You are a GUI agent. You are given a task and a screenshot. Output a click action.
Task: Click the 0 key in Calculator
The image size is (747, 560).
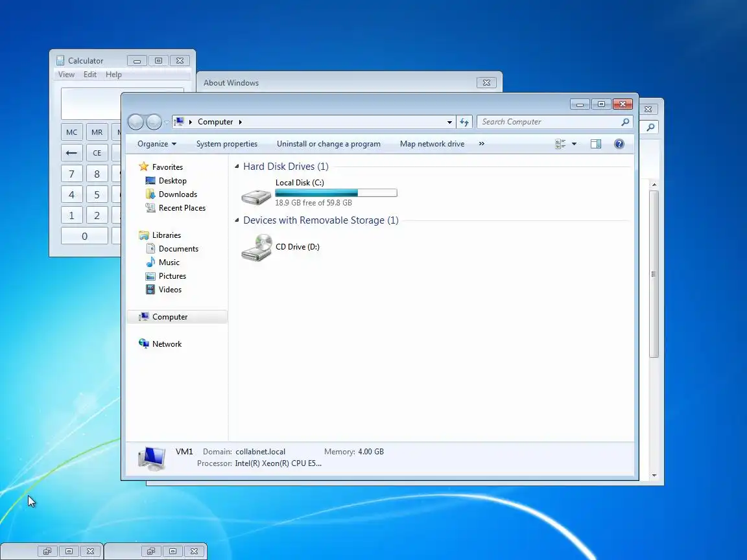point(84,236)
